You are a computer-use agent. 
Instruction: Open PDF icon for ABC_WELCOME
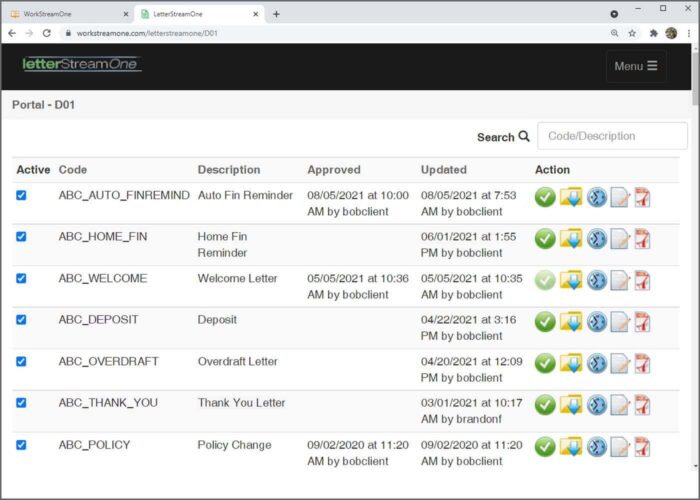coord(642,280)
